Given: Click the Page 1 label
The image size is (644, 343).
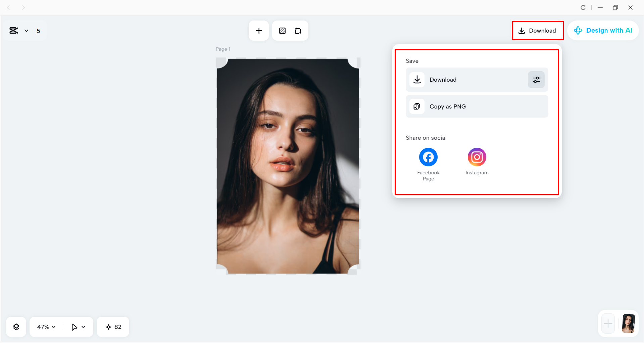Looking at the screenshot, I should 222,49.
